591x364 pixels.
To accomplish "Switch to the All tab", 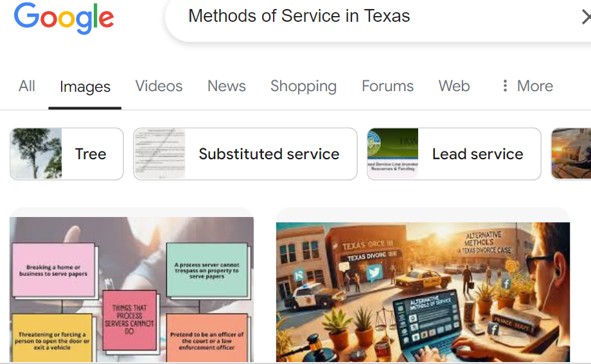I will coord(27,86).
